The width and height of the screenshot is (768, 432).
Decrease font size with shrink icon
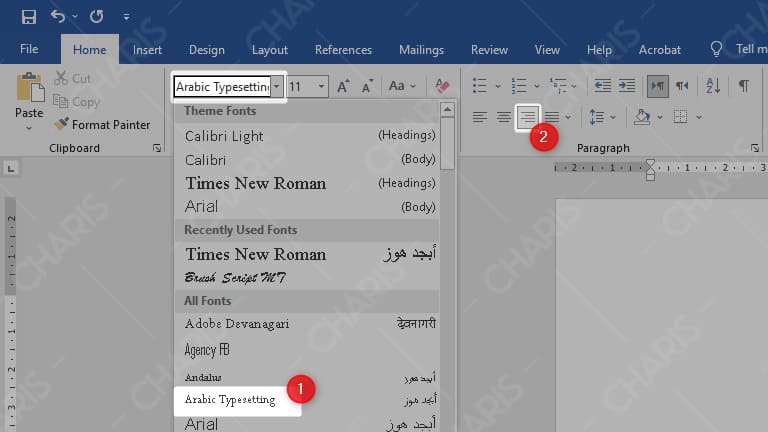pyautogui.click(x=367, y=86)
